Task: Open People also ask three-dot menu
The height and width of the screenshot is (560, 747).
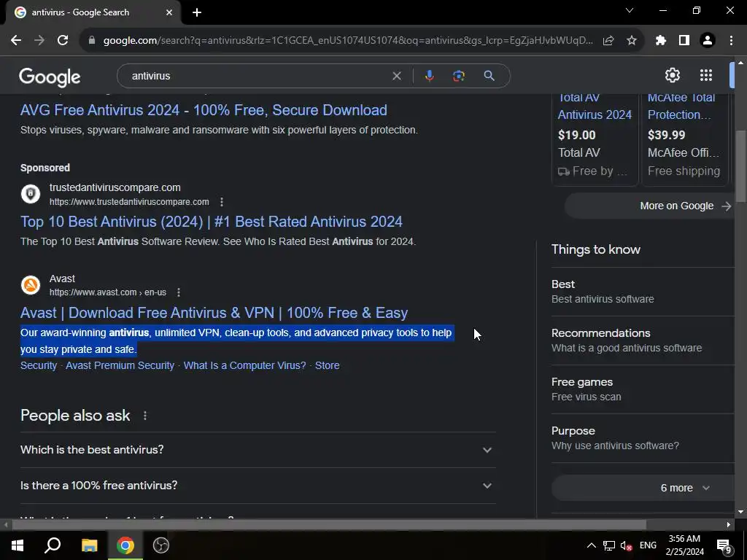Action: pyautogui.click(x=145, y=416)
